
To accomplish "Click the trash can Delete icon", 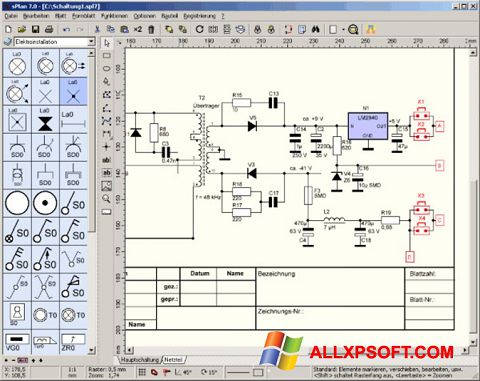I will [151, 29].
